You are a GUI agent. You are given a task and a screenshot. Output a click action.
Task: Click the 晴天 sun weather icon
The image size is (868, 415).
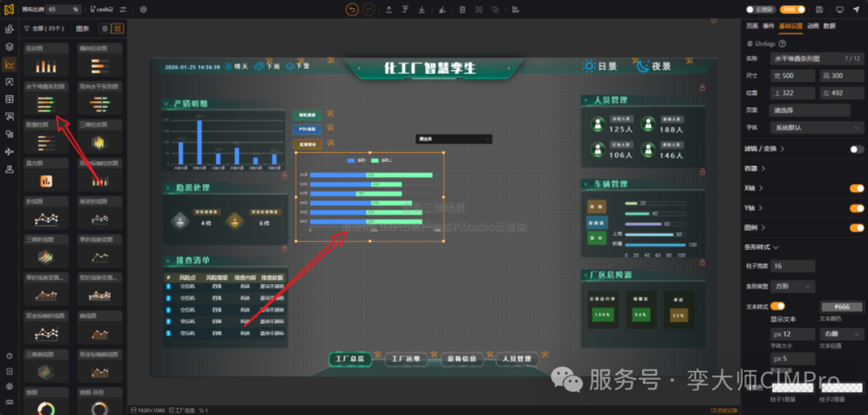coord(227,67)
